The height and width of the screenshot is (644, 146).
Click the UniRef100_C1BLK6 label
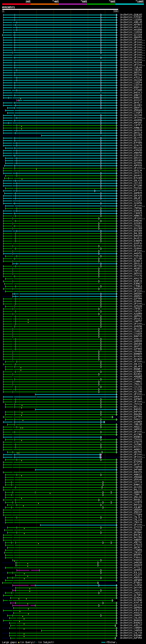pyautogui.click(x=131, y=67)
